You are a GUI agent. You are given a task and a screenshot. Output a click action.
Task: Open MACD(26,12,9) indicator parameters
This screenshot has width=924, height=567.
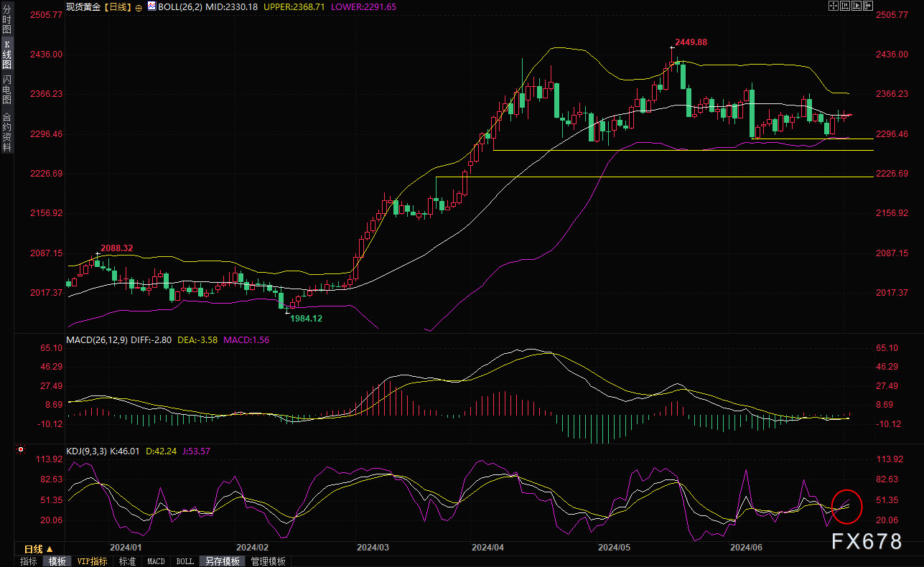pos(97,339)
